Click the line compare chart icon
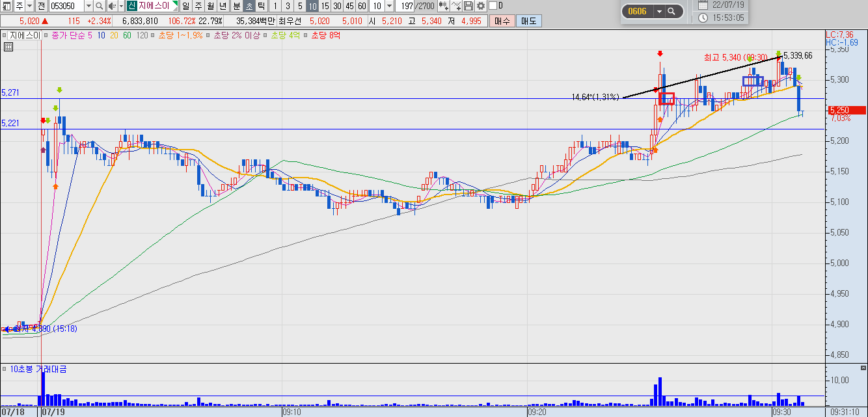Screen dimensions: 868x417 (456, 7)
